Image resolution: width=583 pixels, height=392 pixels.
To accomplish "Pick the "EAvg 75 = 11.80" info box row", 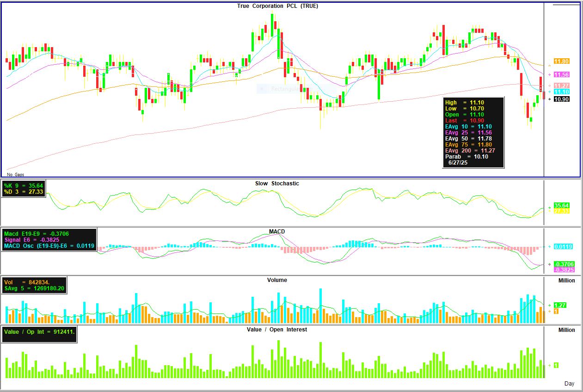I will (468, 145).
